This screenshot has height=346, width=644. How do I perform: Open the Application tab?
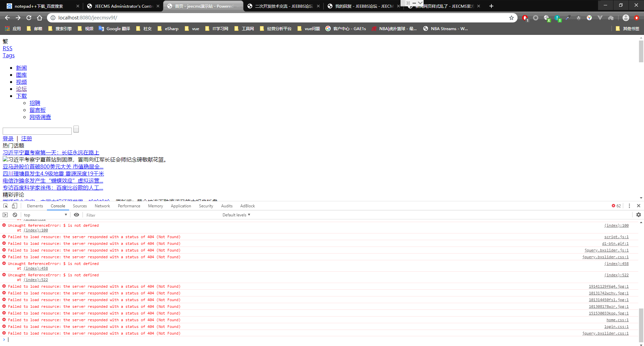(x=181, y=206)
